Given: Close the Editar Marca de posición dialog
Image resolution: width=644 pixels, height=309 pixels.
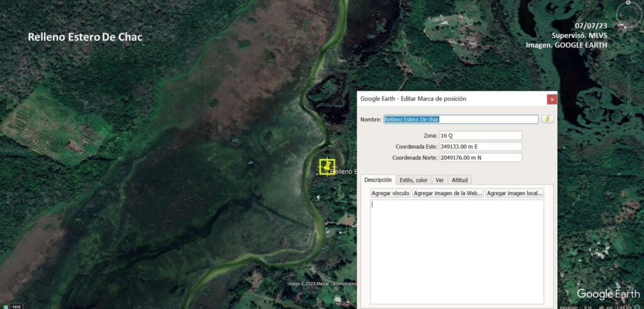Looking at the screenshot, I should pyautogui.click(x=552, y=99).
